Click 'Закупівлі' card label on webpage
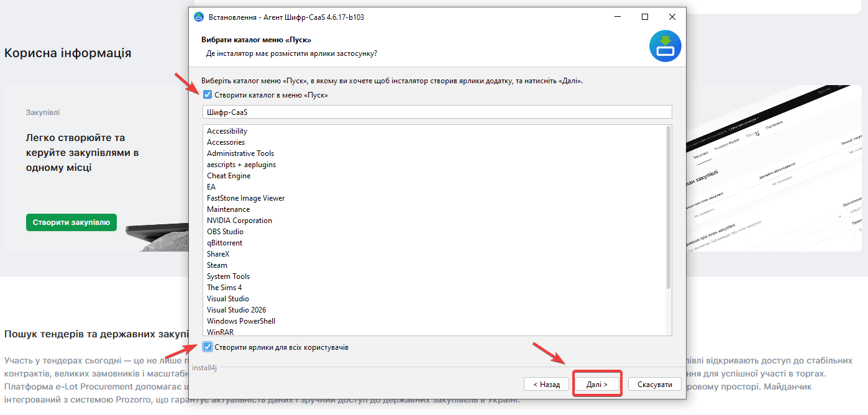This screenshot has width=868, height=415. (43, 112)
